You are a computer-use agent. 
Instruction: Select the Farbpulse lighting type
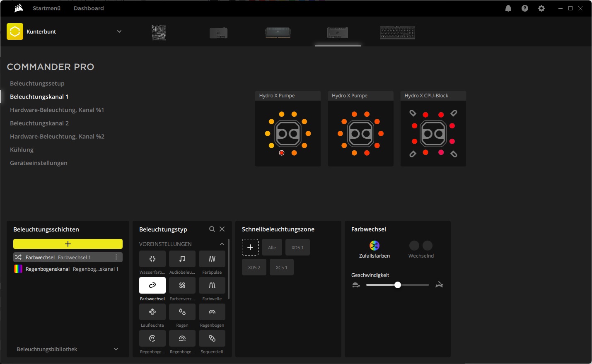pos(212,259)
